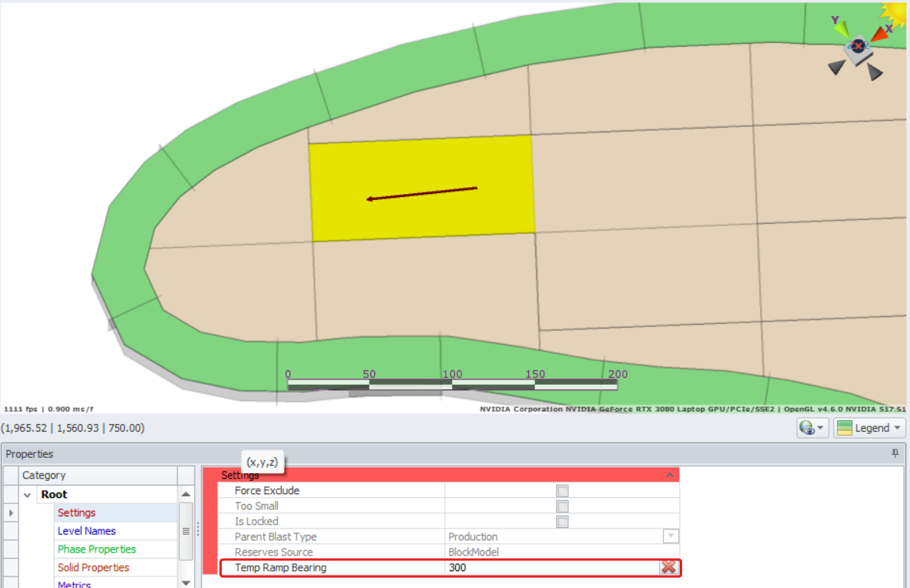The height and width of the screenshot is (588, 910).
Task: Click category list scroll down arrow
Action: [x=186, y=583]
